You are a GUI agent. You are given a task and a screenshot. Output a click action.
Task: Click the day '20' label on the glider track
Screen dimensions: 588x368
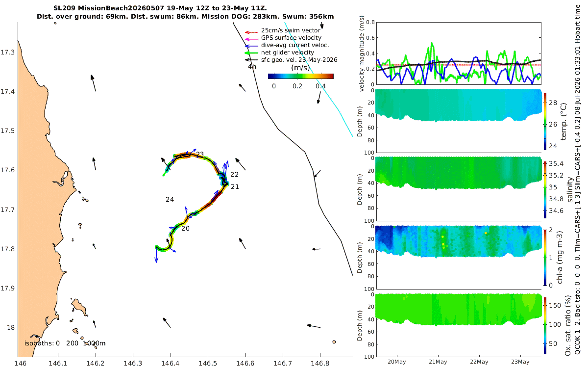[x=185, y=229]
